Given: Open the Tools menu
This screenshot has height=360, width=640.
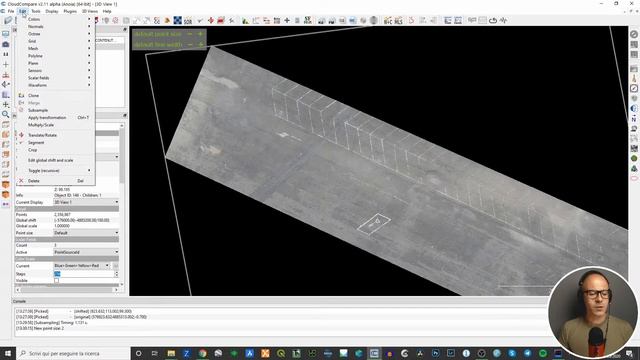Looking at the screenshot, I should pyautogui.click(x=36, y=11).
